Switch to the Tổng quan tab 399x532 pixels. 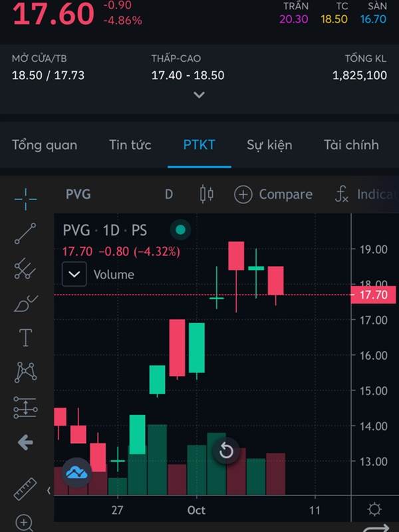45,145
